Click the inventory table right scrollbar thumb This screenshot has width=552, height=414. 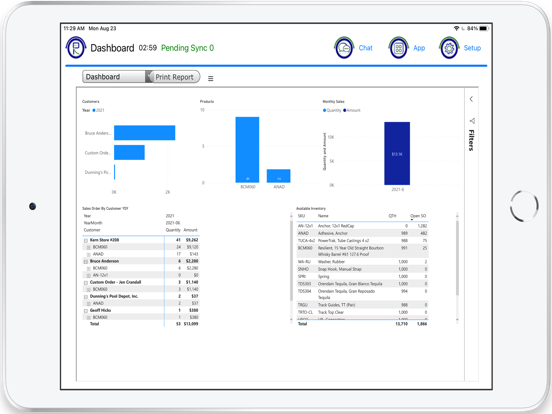coord(457,258)
